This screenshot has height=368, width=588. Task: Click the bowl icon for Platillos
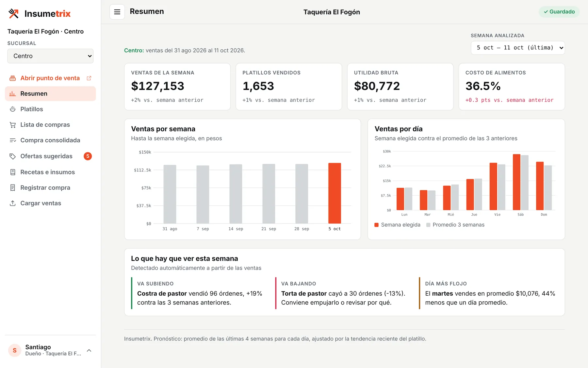(x=13, y=109)
